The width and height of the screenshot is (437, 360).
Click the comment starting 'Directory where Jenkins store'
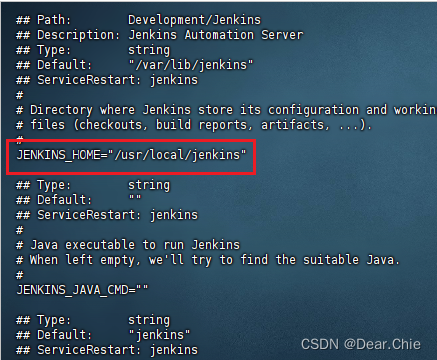click(226, 110)
